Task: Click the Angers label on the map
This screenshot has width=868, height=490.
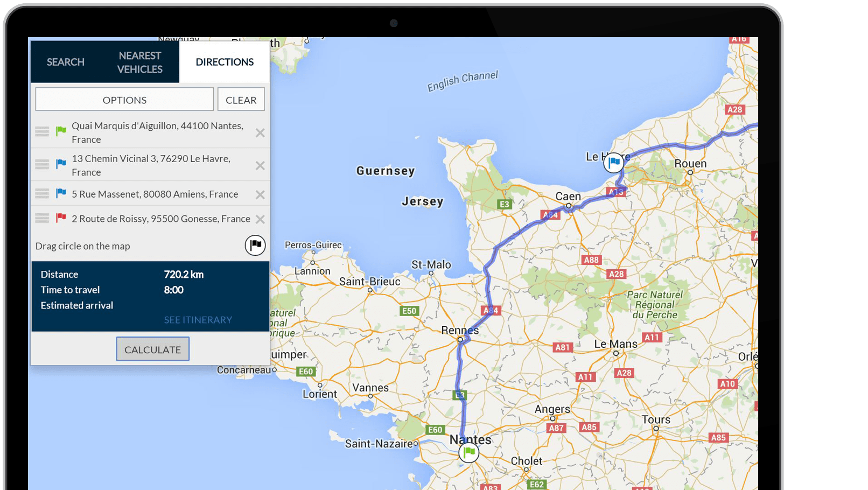Action: point(552,409)
